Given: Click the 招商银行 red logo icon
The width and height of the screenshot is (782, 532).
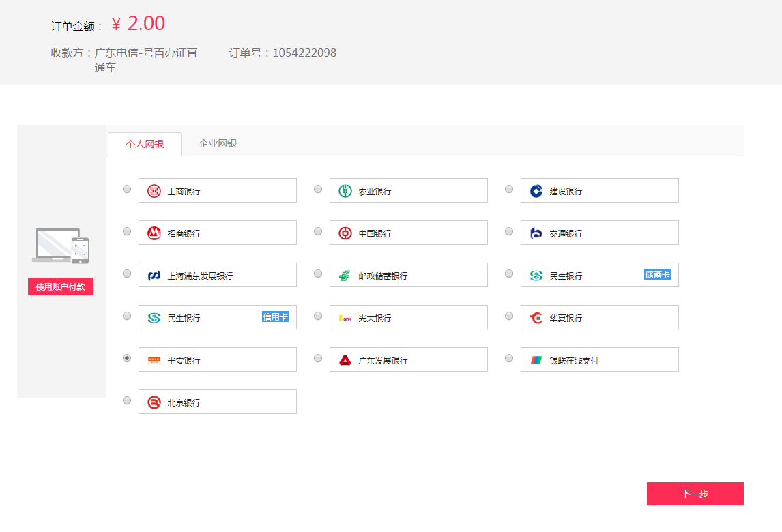Looking at the screenshot, I should pos(154,233).
